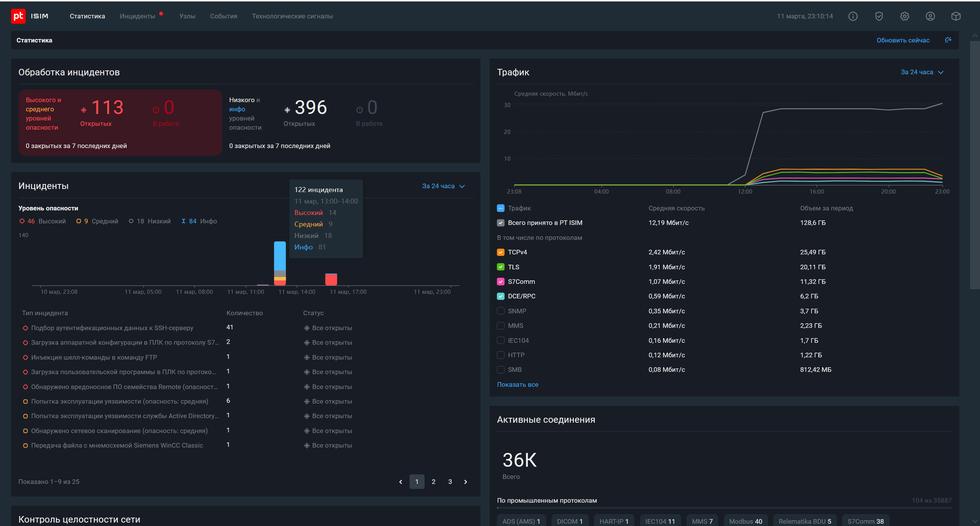Toggle the S7Comm traffic checkbox

[x=501, y=282]
